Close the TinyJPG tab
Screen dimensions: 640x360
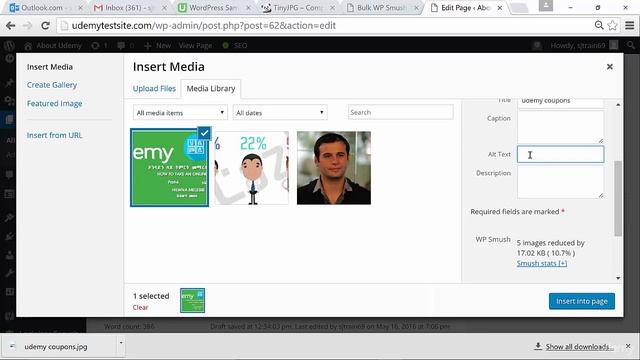tap(332, 8)
